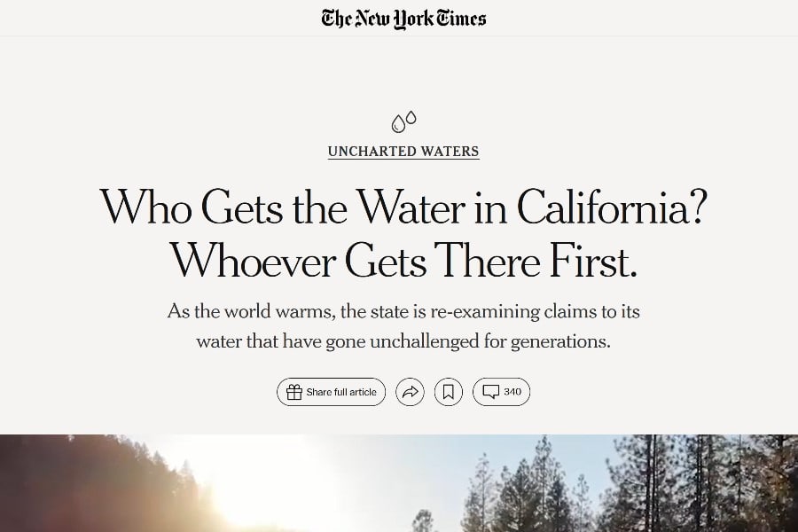Click the word "California?" in the headline
The width and height of the screenshot is (798, 532).
click(x=612, y=207)
